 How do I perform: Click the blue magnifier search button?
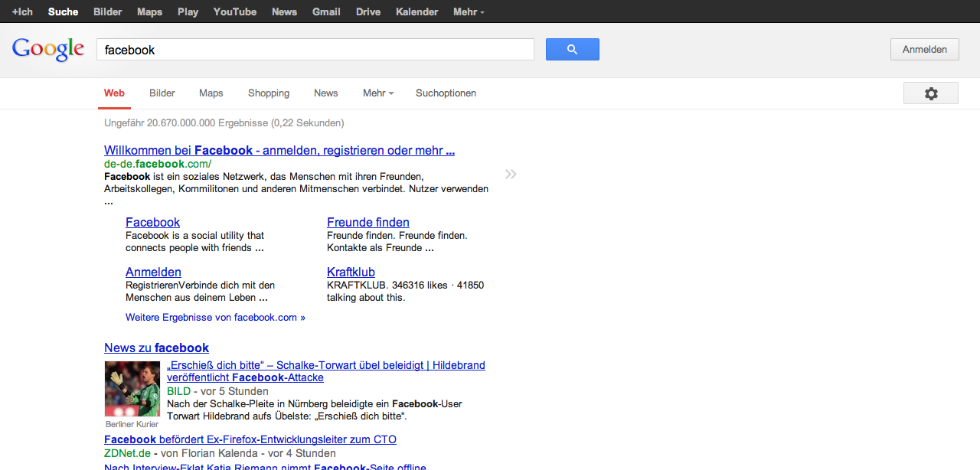click(x=572, y=50)
